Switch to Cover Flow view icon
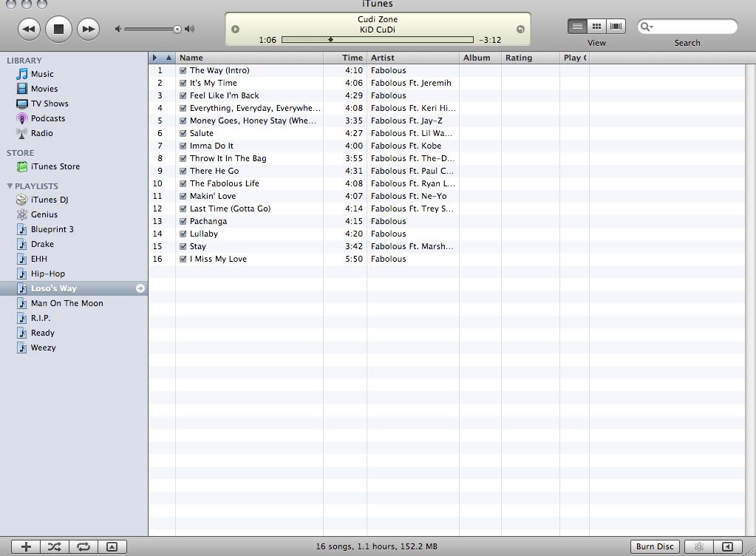The width and height of the screenshot is (756, 556). [616, 27]
